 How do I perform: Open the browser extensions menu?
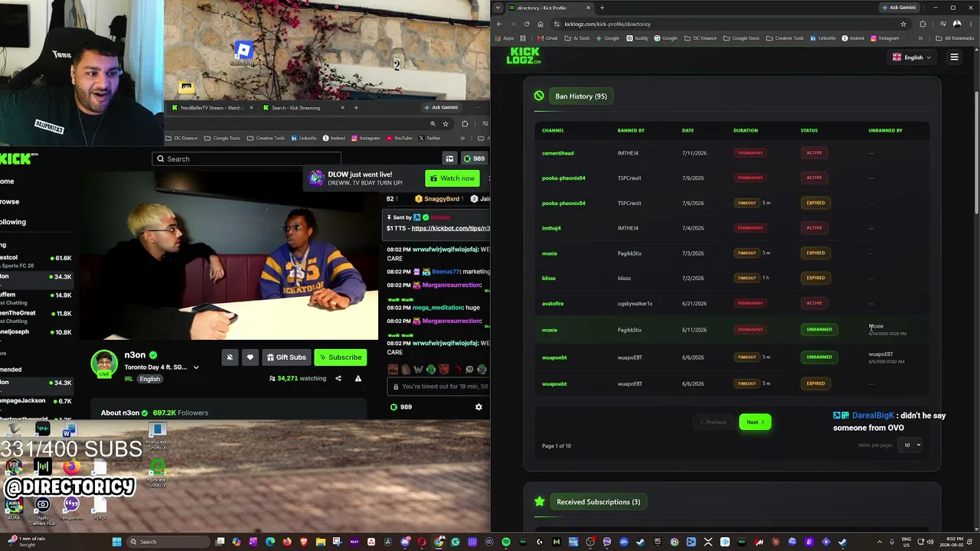click(923, 24)
